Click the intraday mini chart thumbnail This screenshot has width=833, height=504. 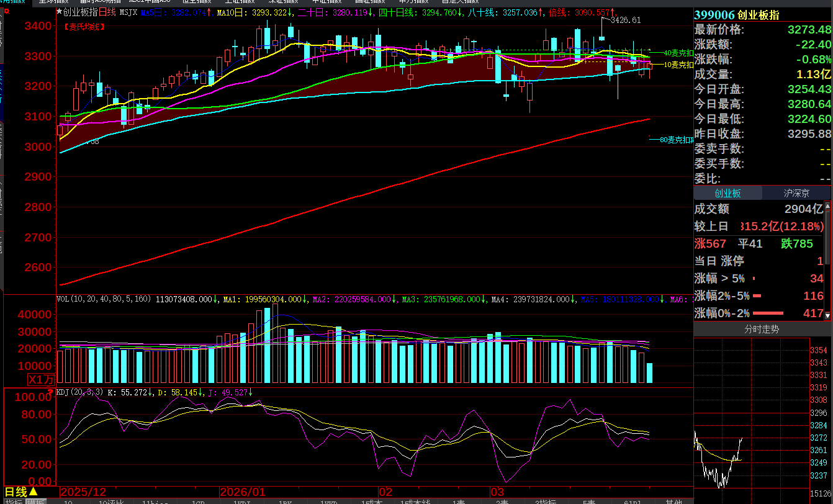point(751,413)
